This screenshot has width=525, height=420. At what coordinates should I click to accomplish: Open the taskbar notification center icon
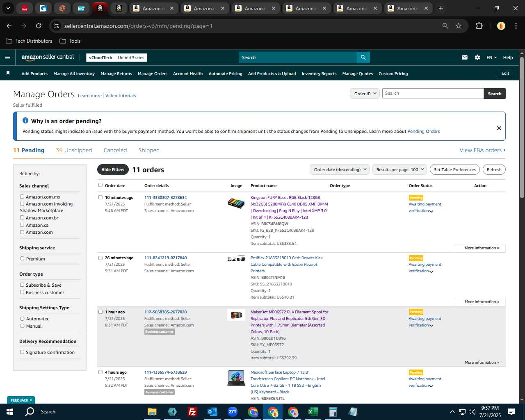click(511, 411)
